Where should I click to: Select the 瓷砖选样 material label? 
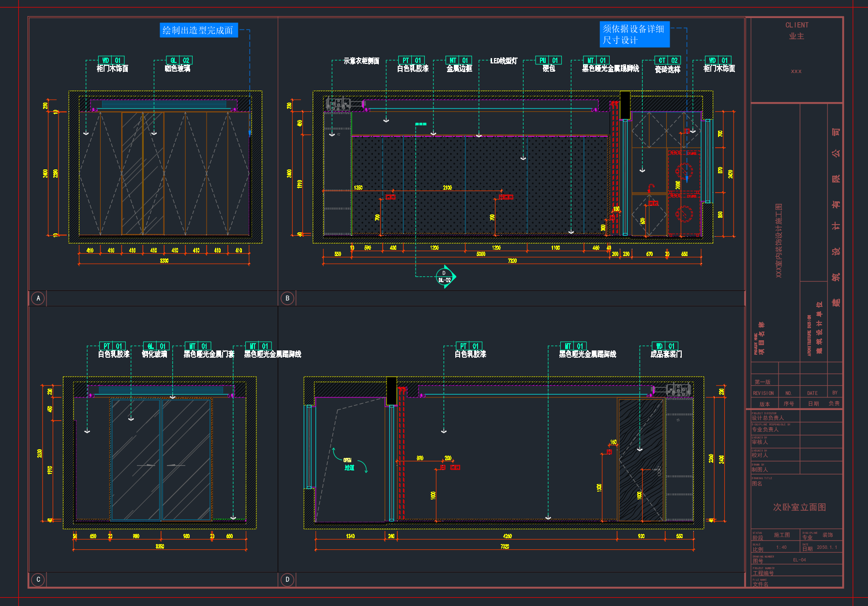tap(668, 69)
